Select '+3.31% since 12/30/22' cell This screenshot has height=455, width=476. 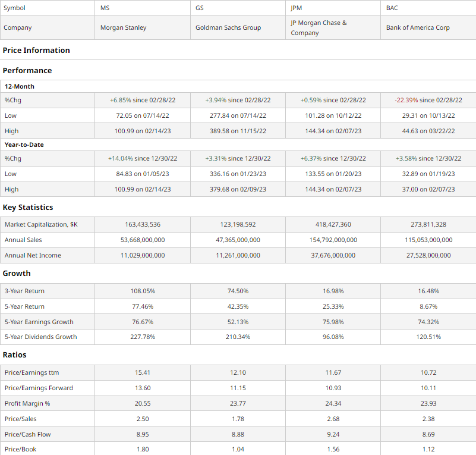[x=238, y=159]
